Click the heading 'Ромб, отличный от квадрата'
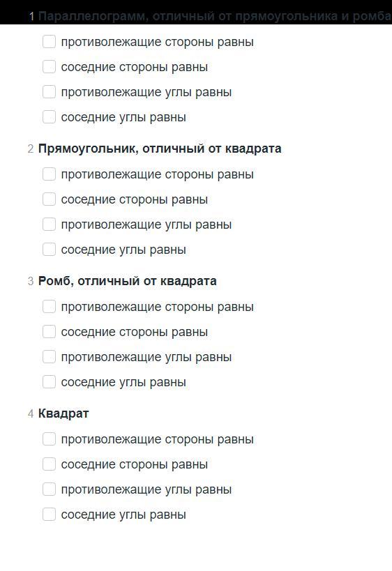Image resolution: width=392 pixels, height=571 pixels. (x=128, y=281)
